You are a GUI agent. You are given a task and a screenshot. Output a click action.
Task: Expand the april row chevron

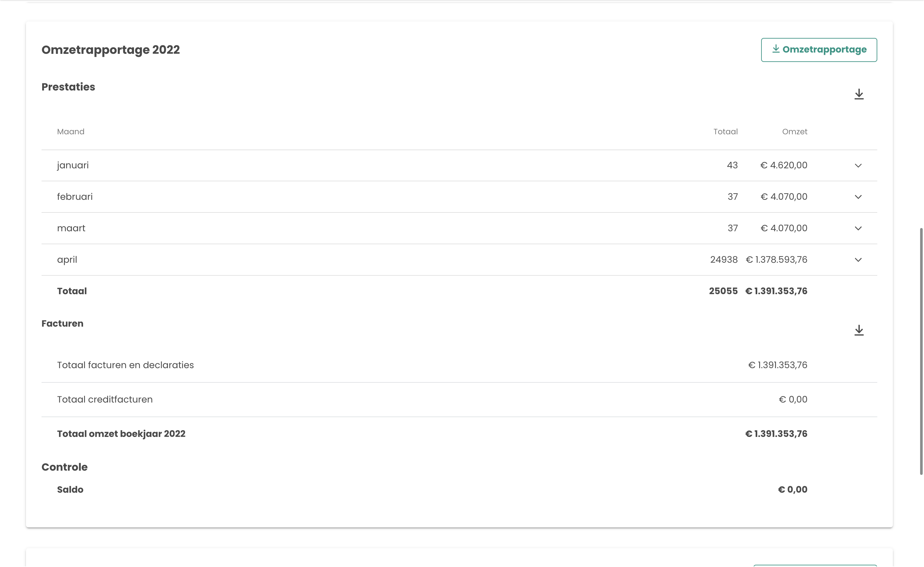(858, 260)
